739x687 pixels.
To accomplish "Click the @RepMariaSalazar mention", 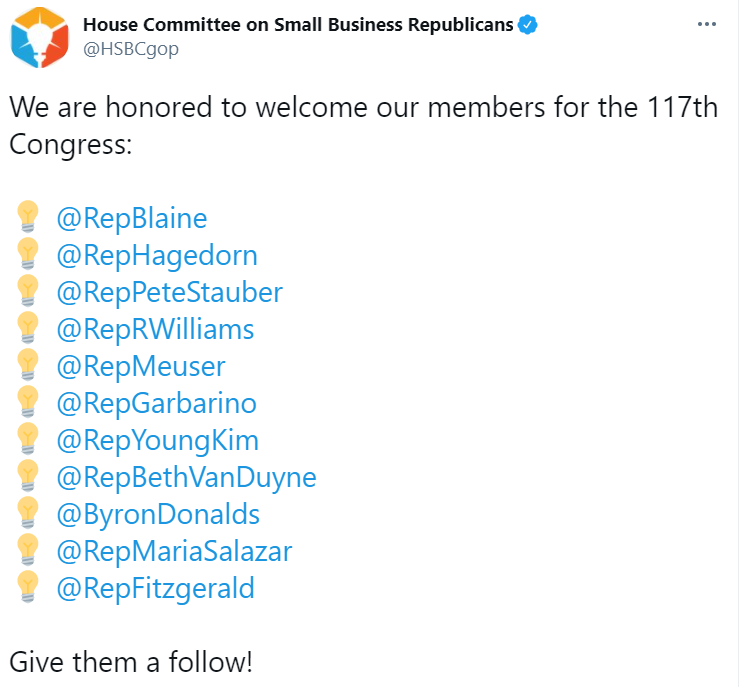I will [175, 551].
